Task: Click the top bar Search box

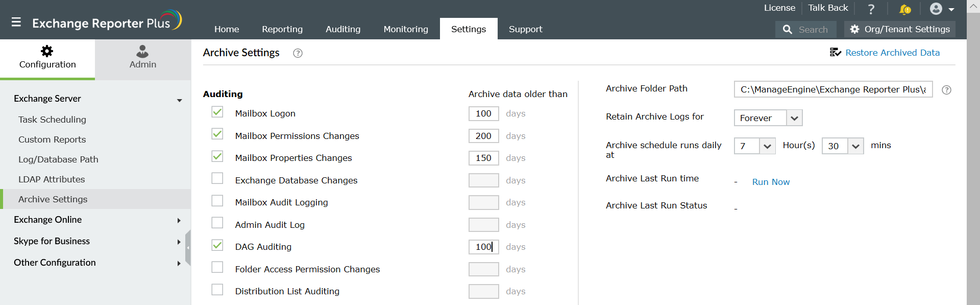Action: point(806,29)
